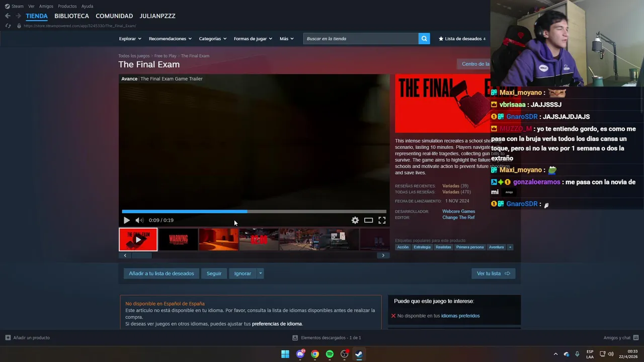Go back with the Steam back arrow
Viewport: 644px width, 362px height.
click(x=8, y=16)
